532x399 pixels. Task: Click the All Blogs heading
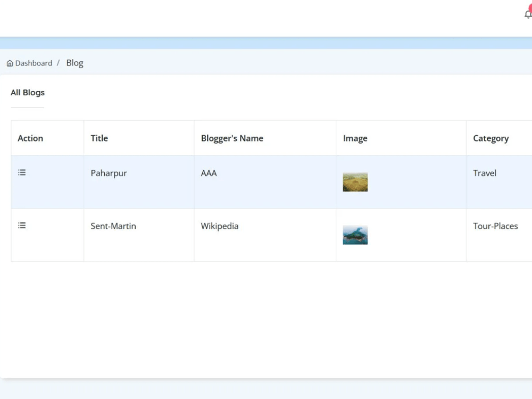coord(28,93)
